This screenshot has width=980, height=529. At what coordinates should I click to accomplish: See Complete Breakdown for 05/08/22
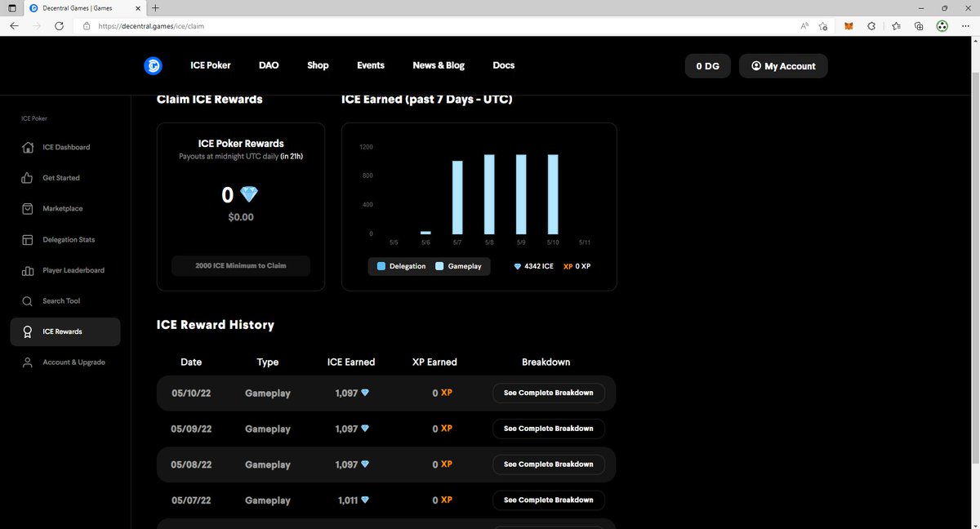(x=549, y=465)
